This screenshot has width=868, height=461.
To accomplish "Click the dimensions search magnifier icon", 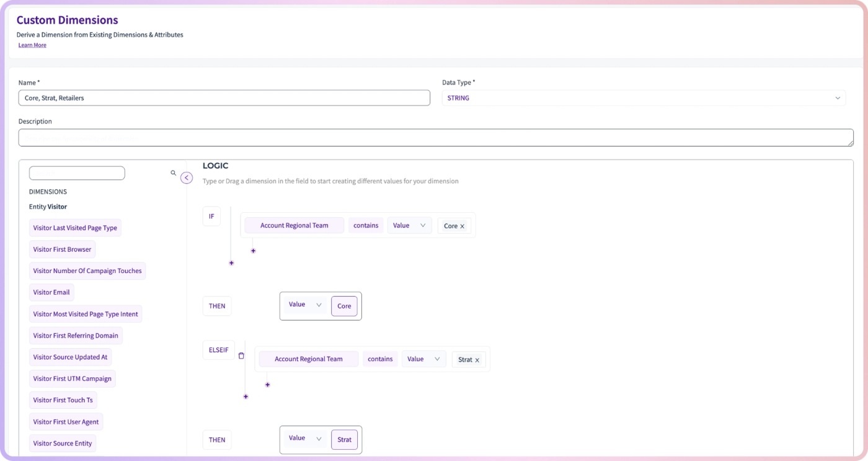I will click(173, 173).
